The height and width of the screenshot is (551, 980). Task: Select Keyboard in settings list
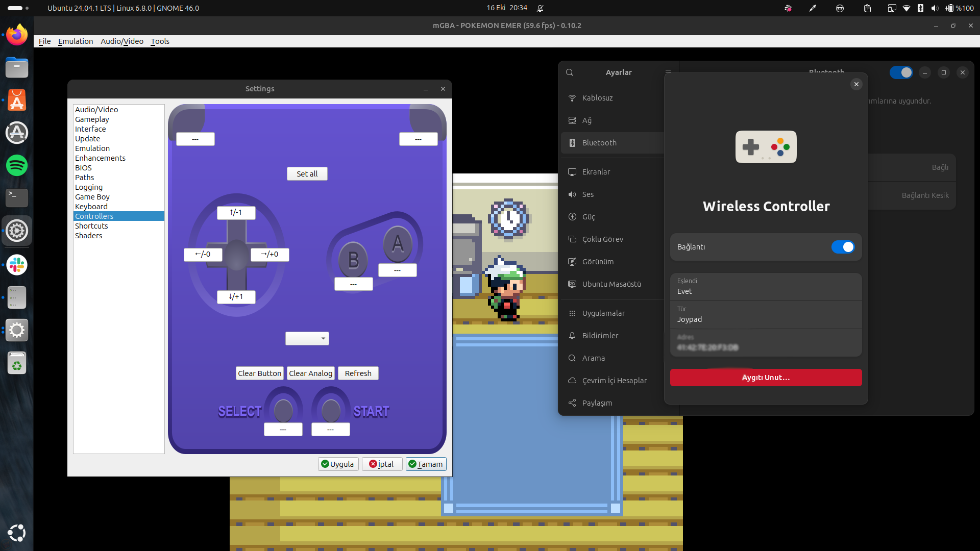point(91,207)
